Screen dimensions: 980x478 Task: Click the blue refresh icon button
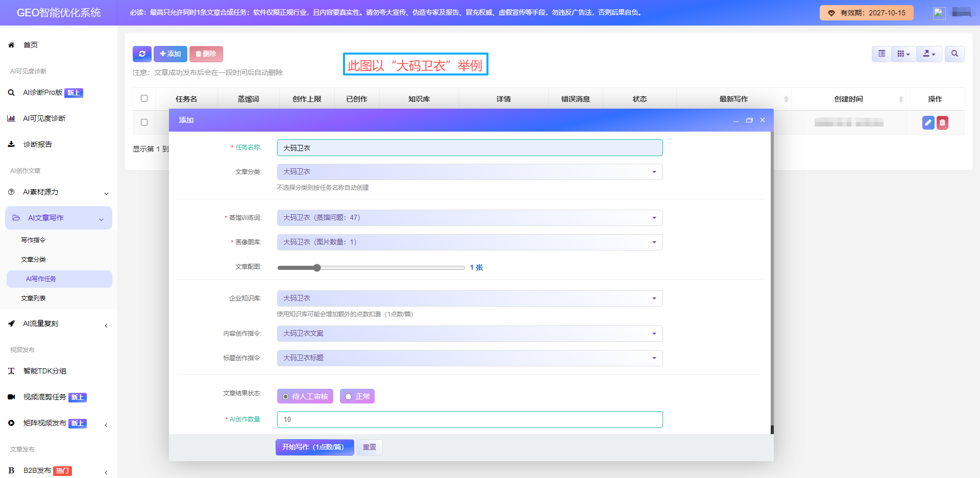point(142,54)
